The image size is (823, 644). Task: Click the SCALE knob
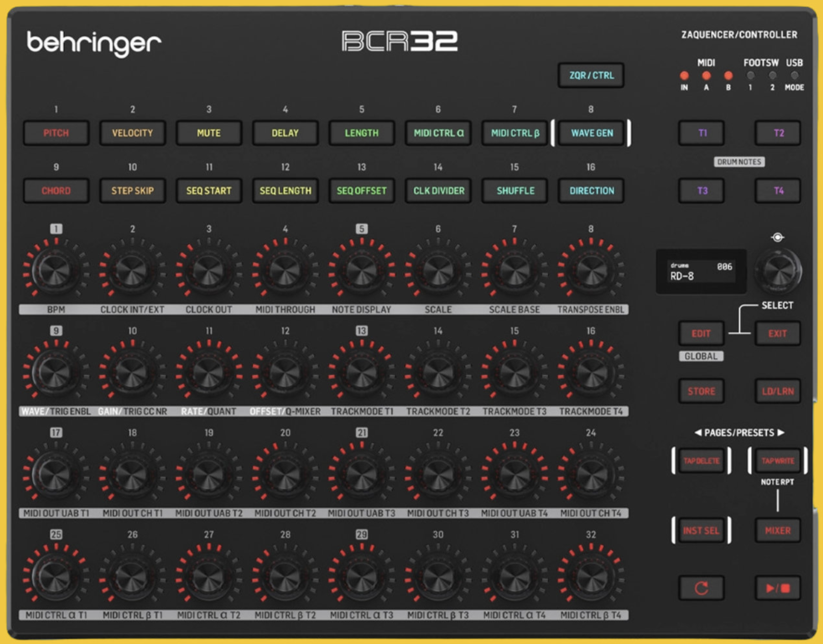click(x=438, y=270)
